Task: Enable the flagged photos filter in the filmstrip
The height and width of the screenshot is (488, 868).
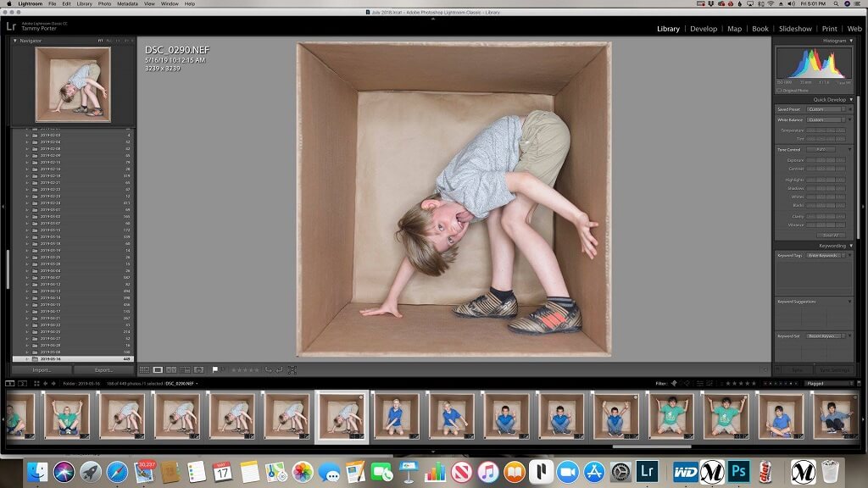Action: click(x=674, y=383)
